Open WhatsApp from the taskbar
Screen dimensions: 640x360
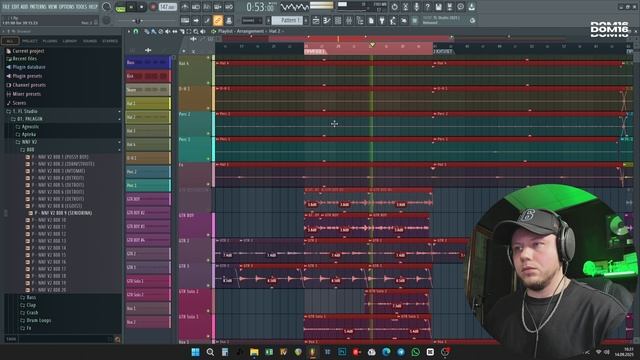(416, 352)
